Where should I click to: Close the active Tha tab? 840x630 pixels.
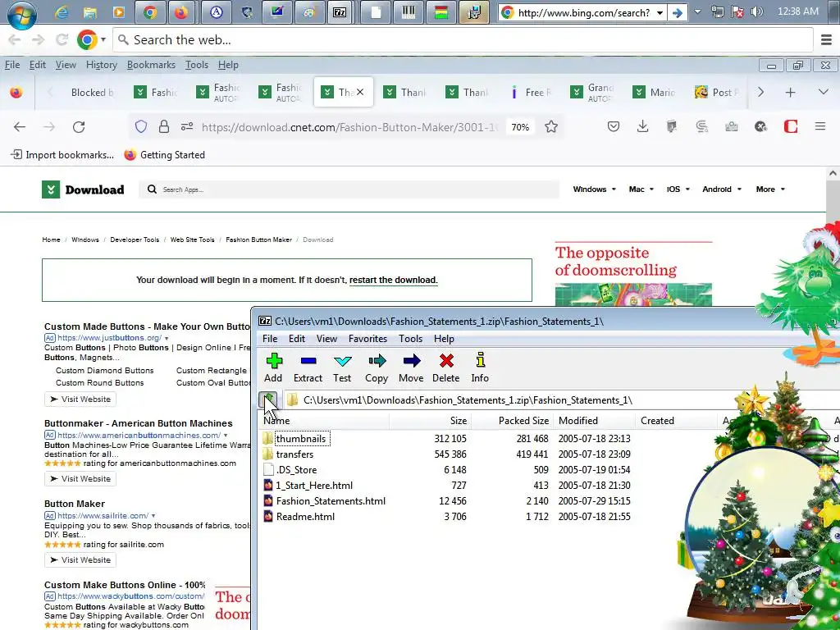[x=360, y=92]
